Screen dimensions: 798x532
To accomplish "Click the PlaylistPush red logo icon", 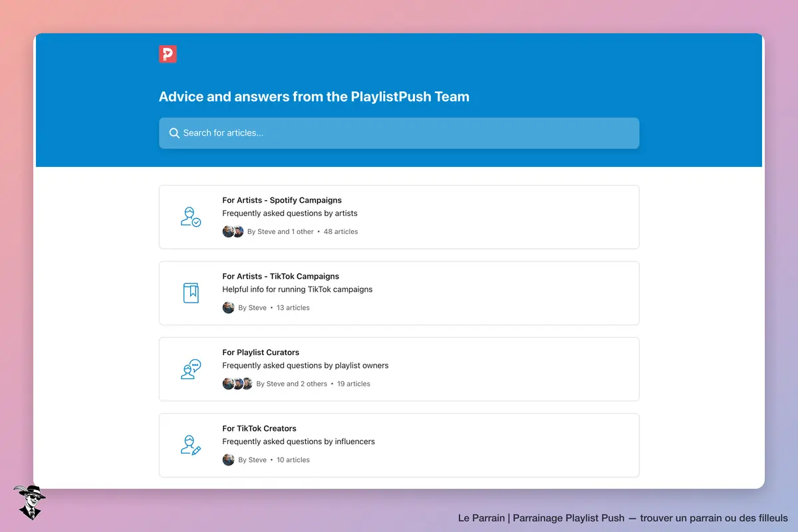I will coord(168,54).
